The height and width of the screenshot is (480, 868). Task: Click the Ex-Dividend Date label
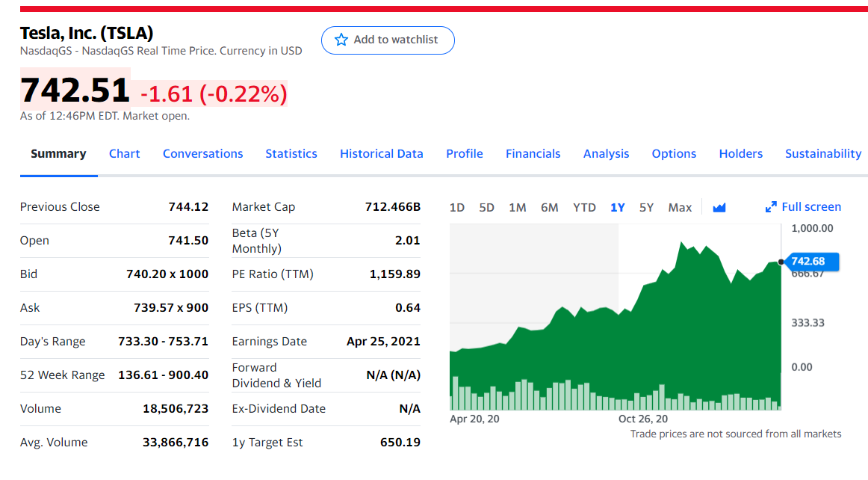click(x=279, y=408)
